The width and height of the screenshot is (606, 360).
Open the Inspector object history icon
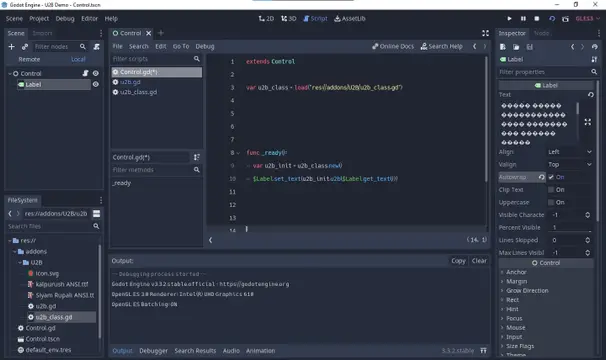coord(594,47)
